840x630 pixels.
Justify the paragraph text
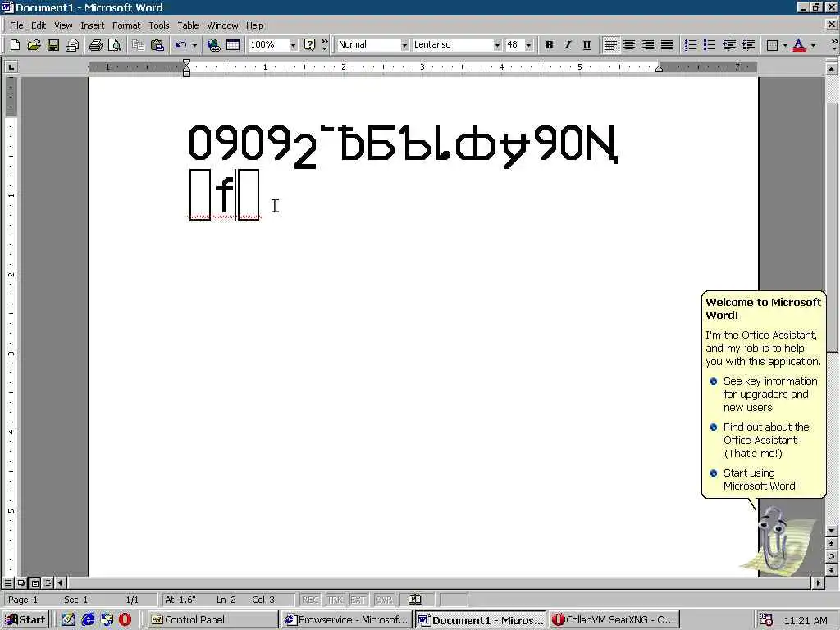(x=666, y=45)
